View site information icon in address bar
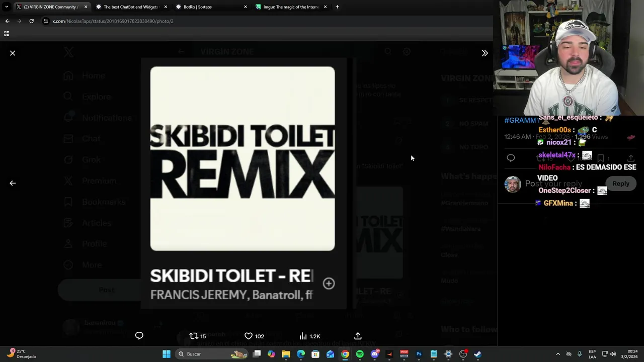 [x=46, y=21]
